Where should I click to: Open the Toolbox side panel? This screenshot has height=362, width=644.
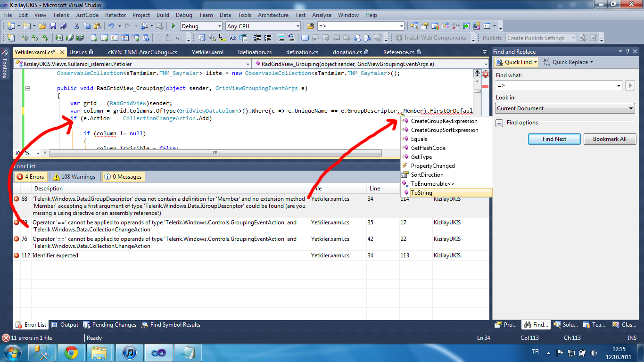tap(5, 66)
